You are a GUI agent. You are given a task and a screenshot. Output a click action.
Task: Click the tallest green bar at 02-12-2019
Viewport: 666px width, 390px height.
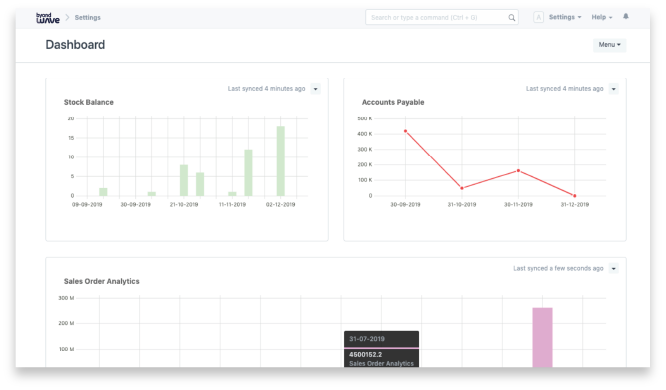pos(280,161)
